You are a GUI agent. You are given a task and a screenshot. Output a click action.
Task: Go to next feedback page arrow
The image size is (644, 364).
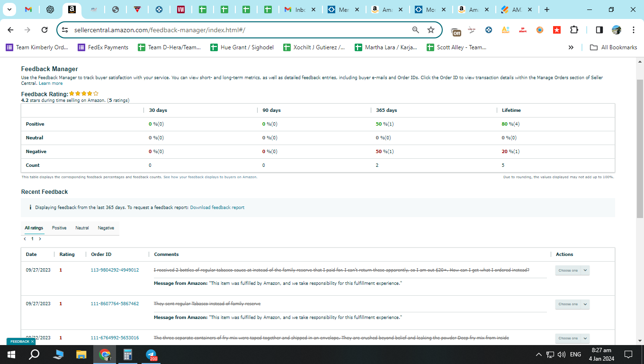(x=40, y=239)
